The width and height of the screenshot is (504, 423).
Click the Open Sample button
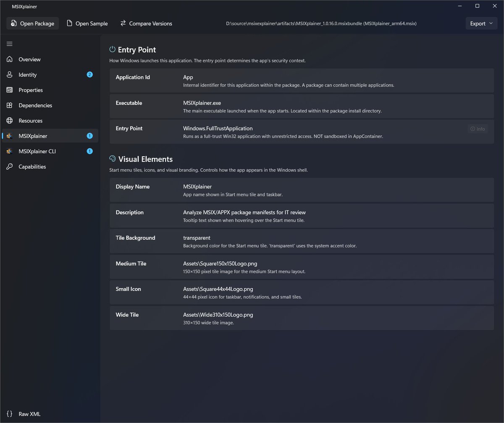(87, 24)
